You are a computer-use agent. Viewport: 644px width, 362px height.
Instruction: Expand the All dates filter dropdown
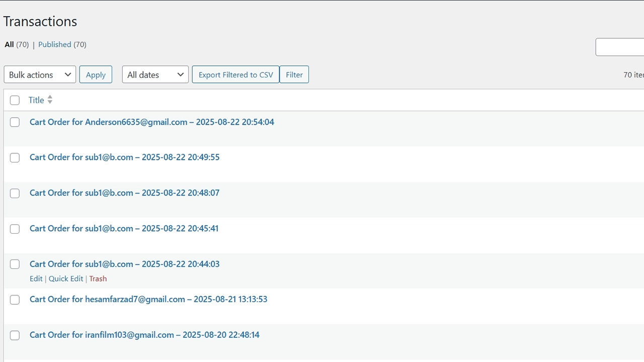(x=155, y=74)
